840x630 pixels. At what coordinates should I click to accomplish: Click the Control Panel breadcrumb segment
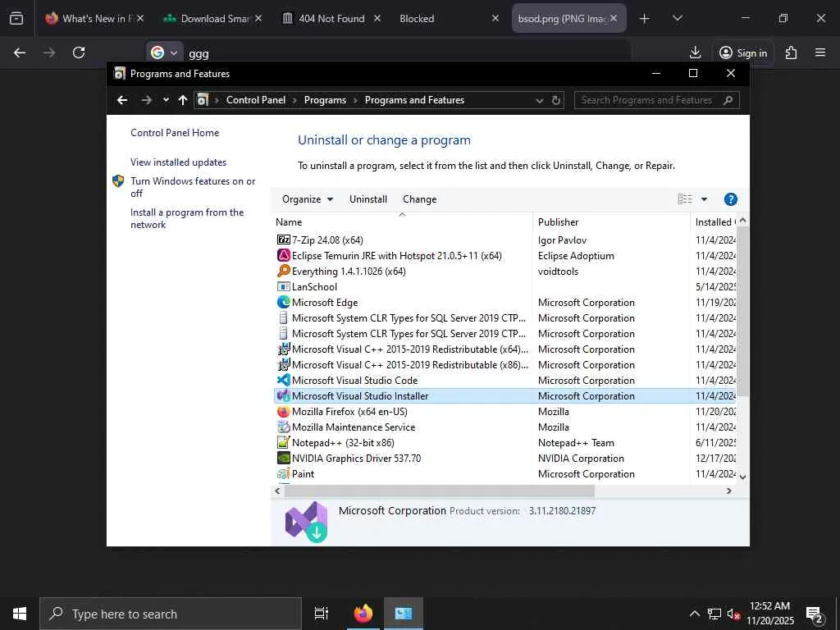pos(256,100)
